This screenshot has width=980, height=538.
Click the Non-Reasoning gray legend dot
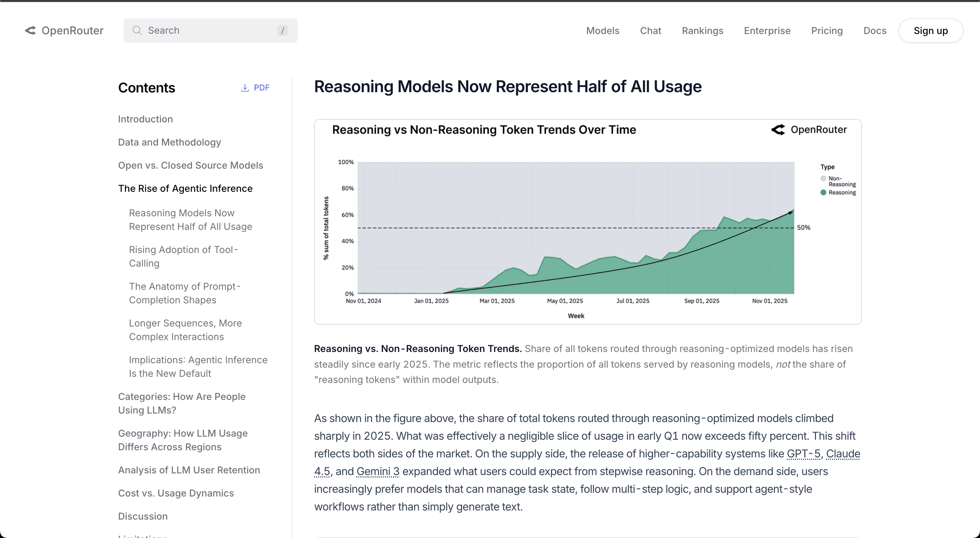point(823,178)
